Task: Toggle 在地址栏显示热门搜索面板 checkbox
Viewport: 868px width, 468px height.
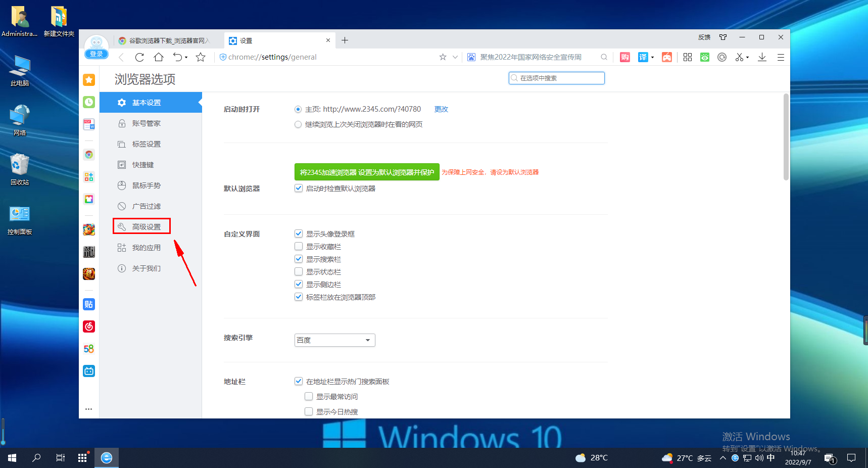Action: coord(299,381)
